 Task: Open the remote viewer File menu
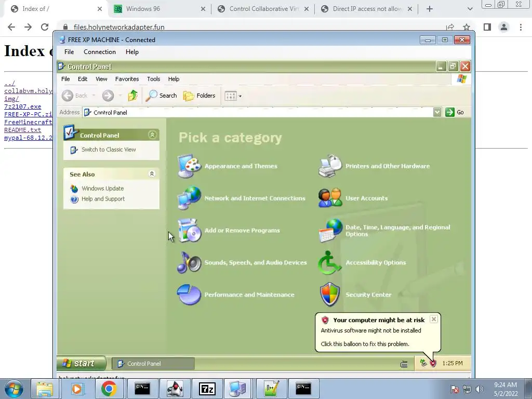[69, 52]
